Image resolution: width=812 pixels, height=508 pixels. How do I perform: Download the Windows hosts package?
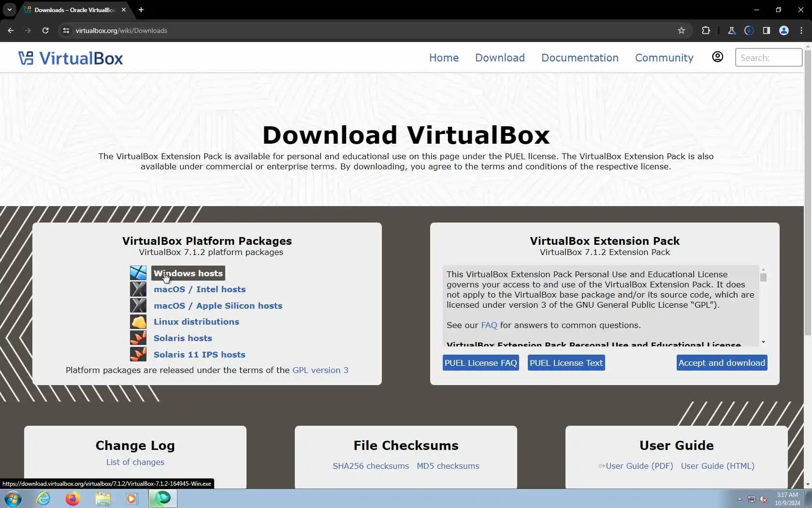[x=188, y=273]
